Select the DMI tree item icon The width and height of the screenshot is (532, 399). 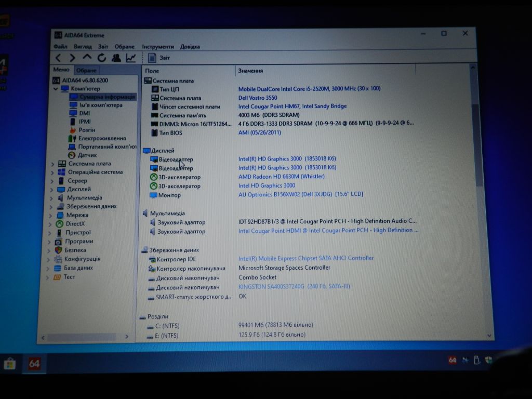pos(73,113)
